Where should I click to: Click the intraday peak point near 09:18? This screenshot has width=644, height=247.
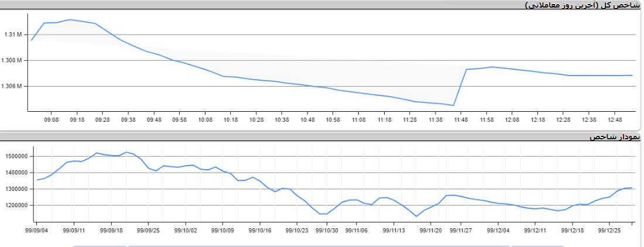tap(70, 19)
